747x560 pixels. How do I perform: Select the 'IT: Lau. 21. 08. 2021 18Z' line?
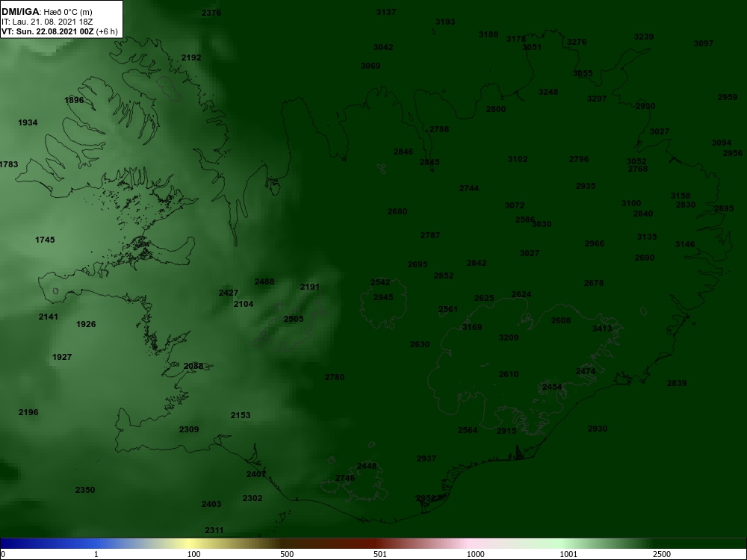49,22
